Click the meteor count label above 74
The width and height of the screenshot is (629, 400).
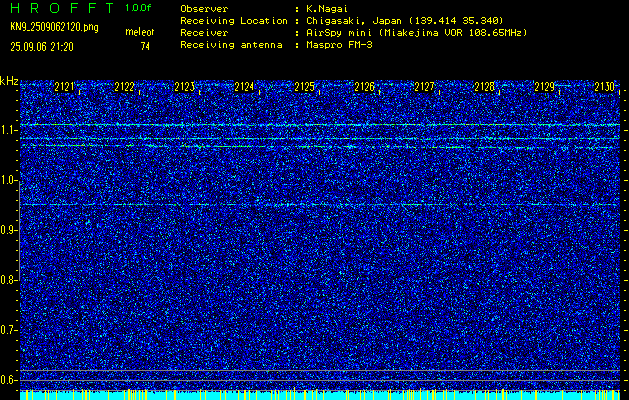pos(140,32)
